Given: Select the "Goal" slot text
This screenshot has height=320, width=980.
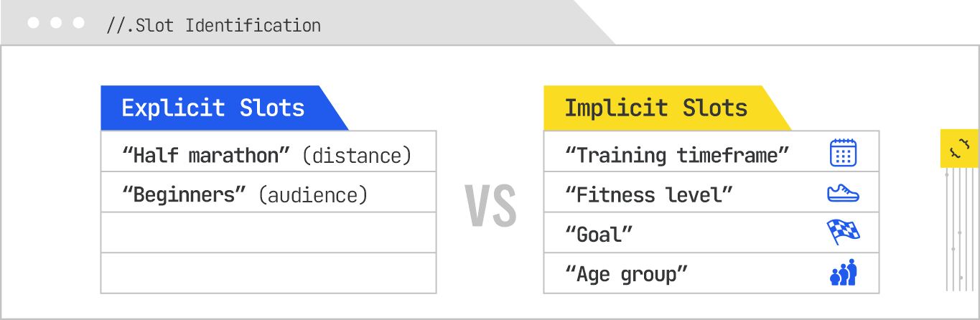Looking at the screenshot, I should pos(599,234).
